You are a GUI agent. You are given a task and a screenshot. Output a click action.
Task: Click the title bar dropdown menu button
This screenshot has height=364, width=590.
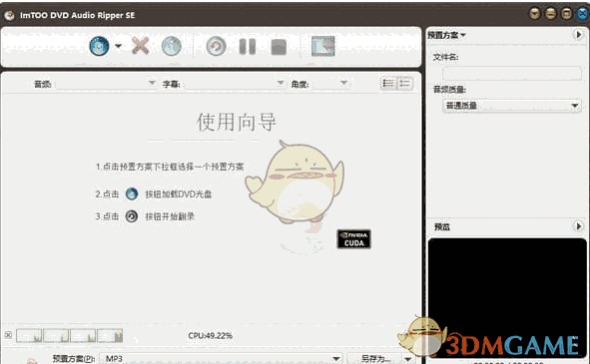pos(534,14)
